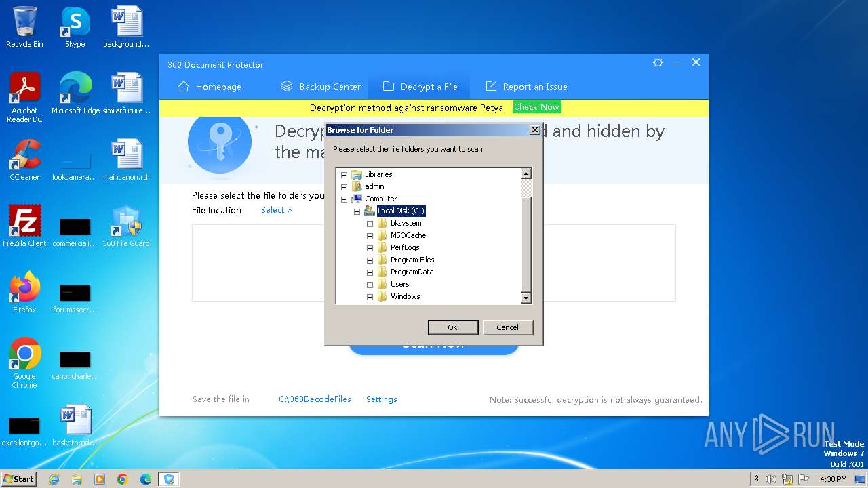The width and height of the screenshot is (868, 488).
Task: Open the commerciali desktop file
Action: coord(75,232)
